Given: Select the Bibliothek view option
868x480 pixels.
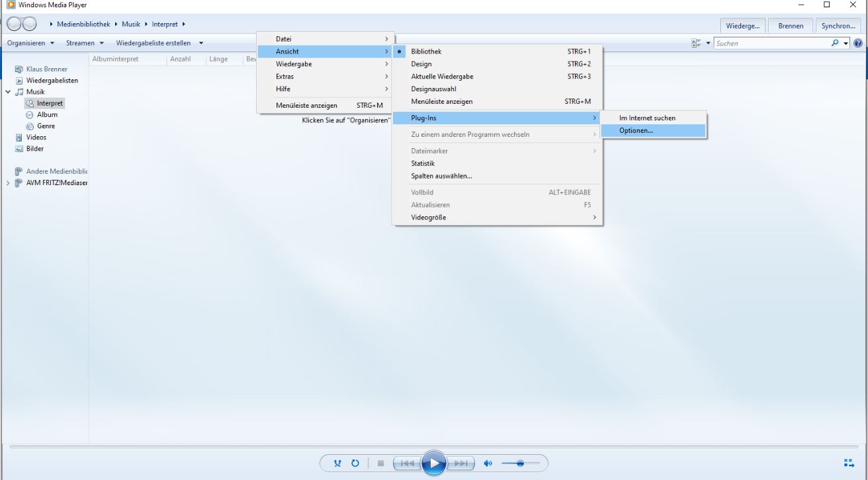Looking at the screenshot, I should point(498,52).
